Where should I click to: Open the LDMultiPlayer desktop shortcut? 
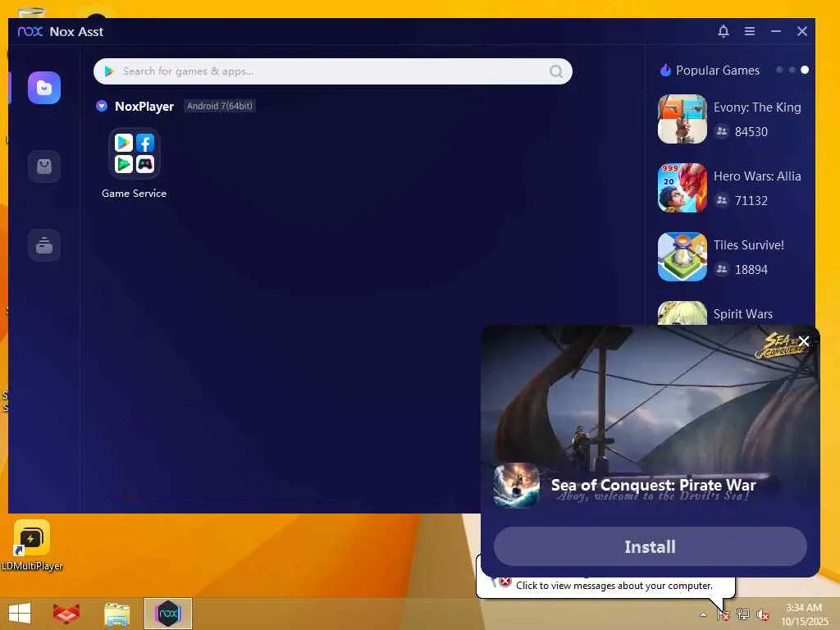point(32,545)
